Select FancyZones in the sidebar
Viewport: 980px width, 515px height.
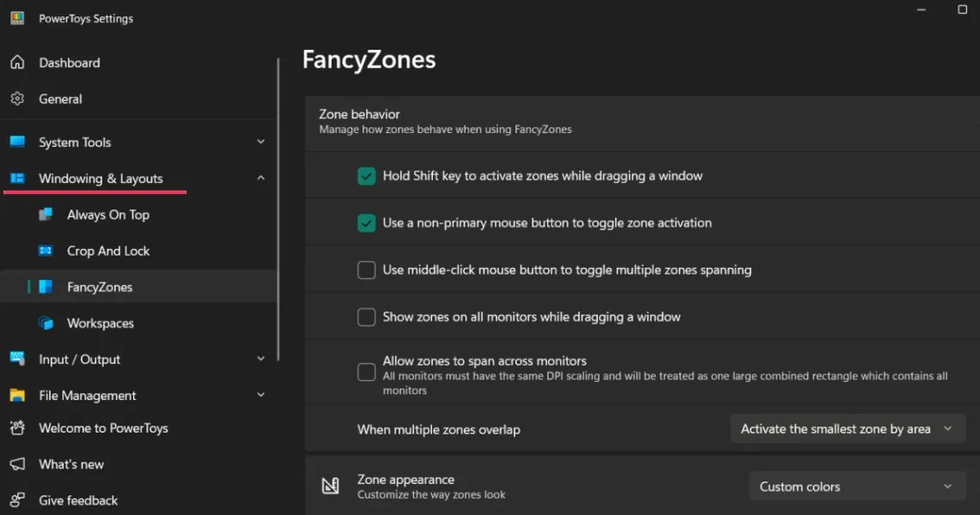coord(100,288)
